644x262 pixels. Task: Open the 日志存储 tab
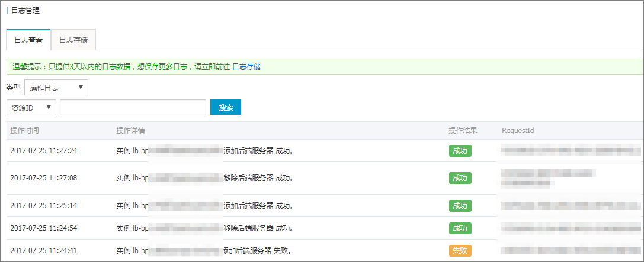pyautogui.click(x=73, y=40)
